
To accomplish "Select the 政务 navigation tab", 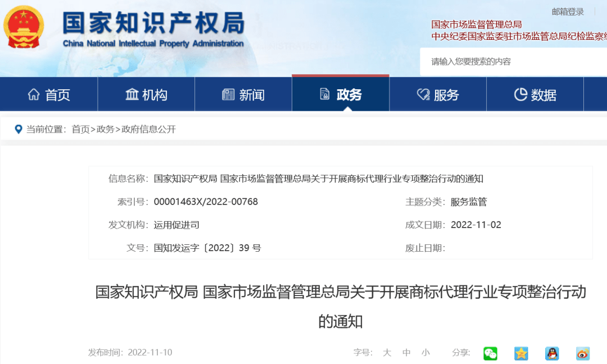I will 340,94.
